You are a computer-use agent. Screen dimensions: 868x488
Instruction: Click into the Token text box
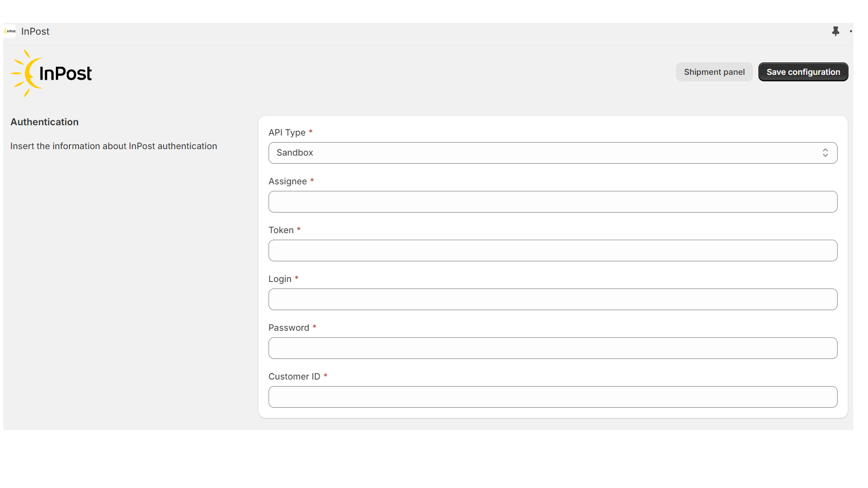[x=553, y=251]
